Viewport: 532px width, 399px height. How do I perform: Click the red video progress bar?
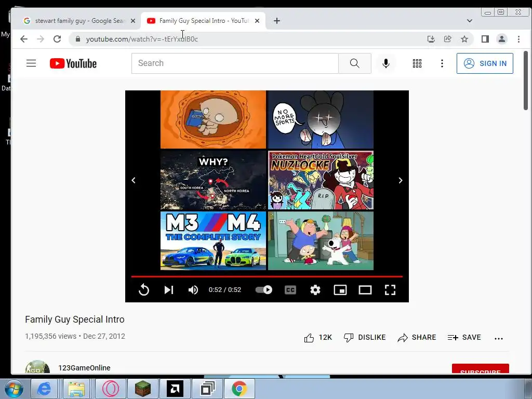(x=267, y=276)
